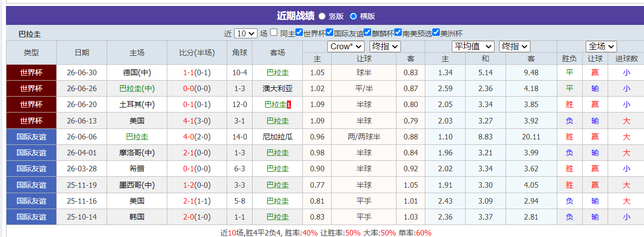Toggle the 同主 checkbox
Viewport: 644px width, 237px height.
coord(274,33)
